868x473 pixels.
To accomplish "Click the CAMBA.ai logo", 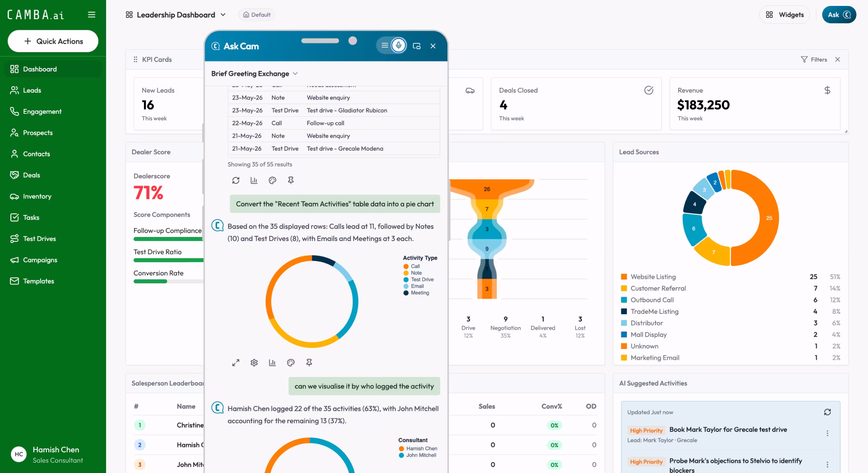I will (36, 15).
